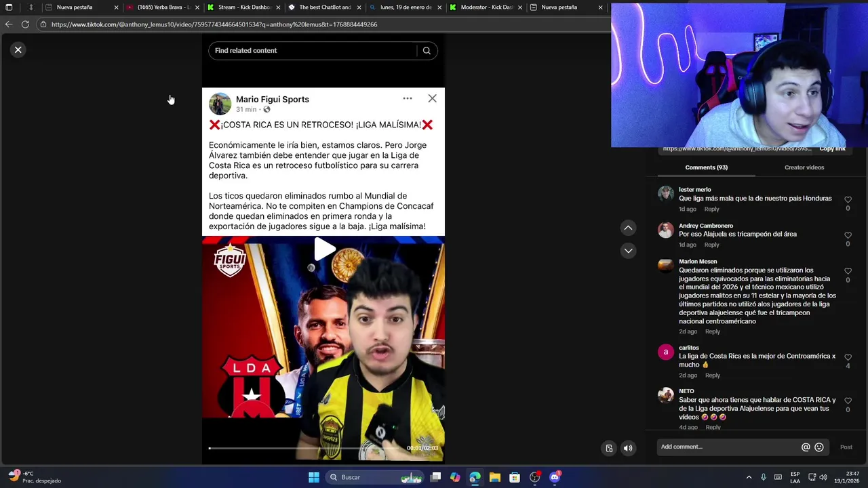Open the browser tab actions menu icon
The width and height of the screenshot is (868, 488).
pyautogui.click(x=9, y=7)
